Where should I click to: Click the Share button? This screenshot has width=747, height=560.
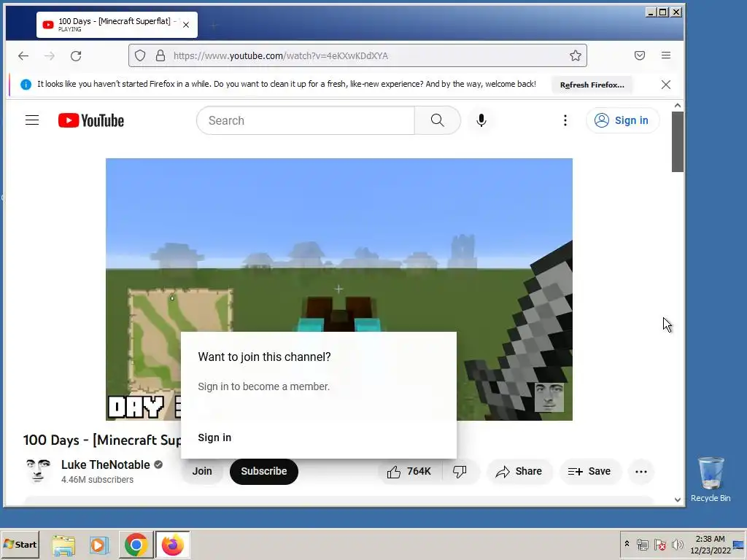pos(519,472)
